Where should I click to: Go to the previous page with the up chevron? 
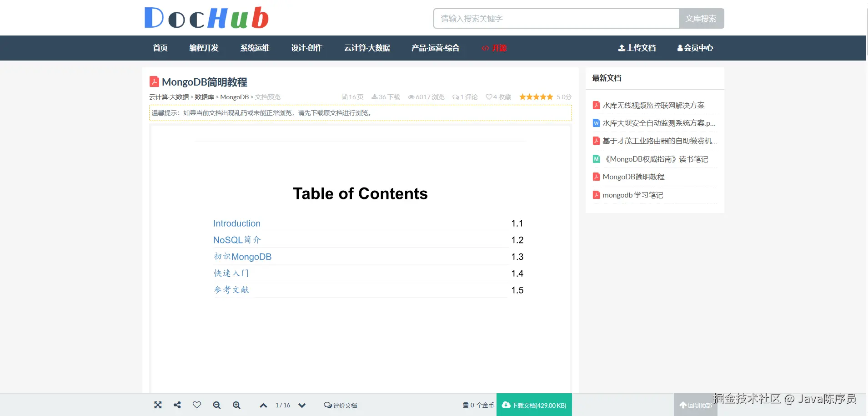(263, 406)
